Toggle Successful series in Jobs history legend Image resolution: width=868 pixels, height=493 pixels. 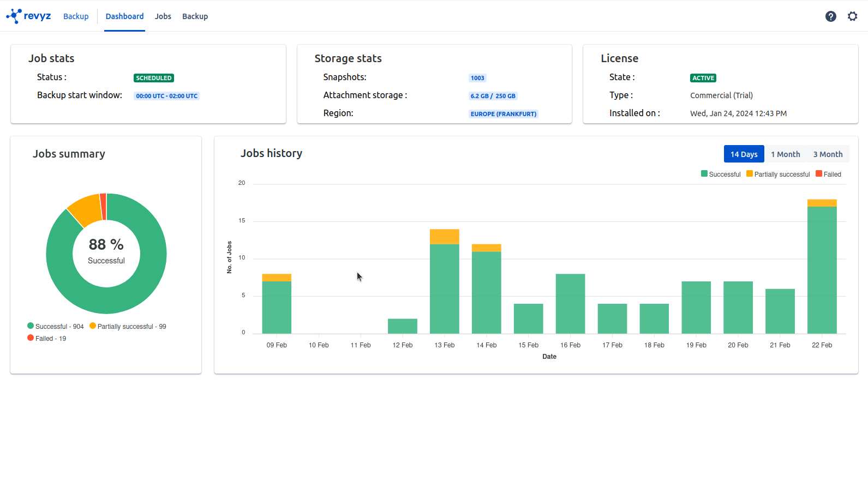[721, 175]
